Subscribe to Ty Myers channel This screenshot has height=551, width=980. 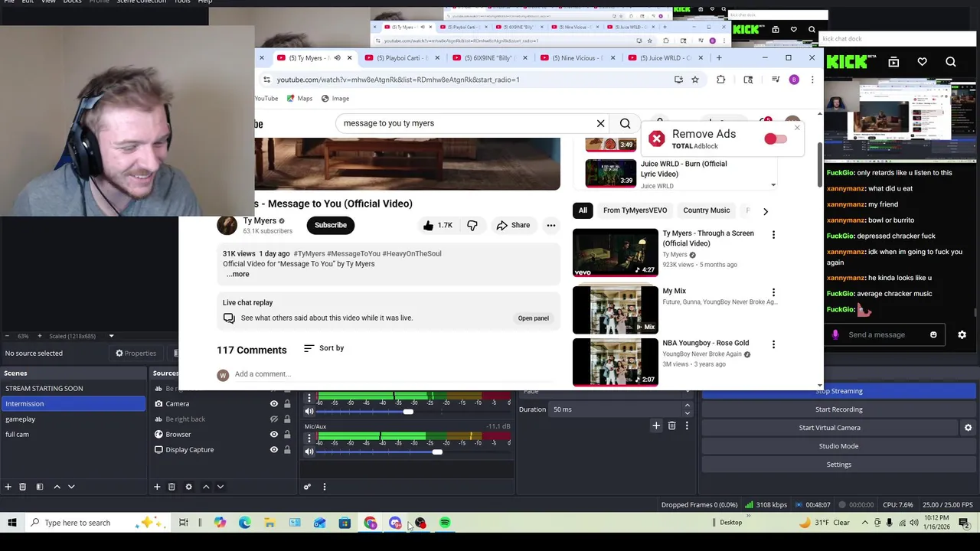(331, 225)
